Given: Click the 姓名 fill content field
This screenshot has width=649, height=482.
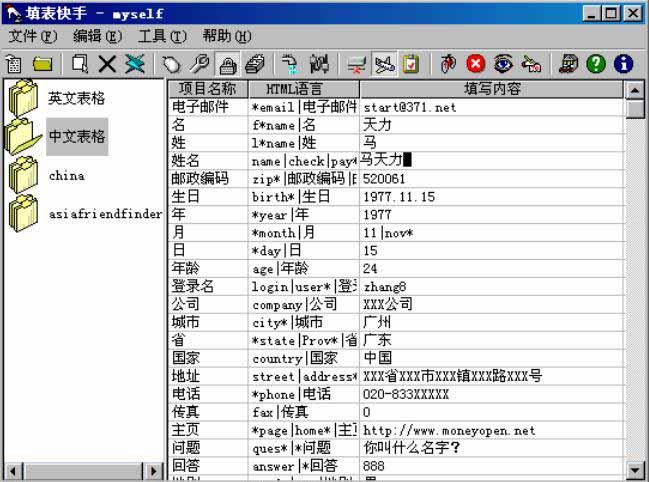Looking at the screenshot, I should (492, 160).
